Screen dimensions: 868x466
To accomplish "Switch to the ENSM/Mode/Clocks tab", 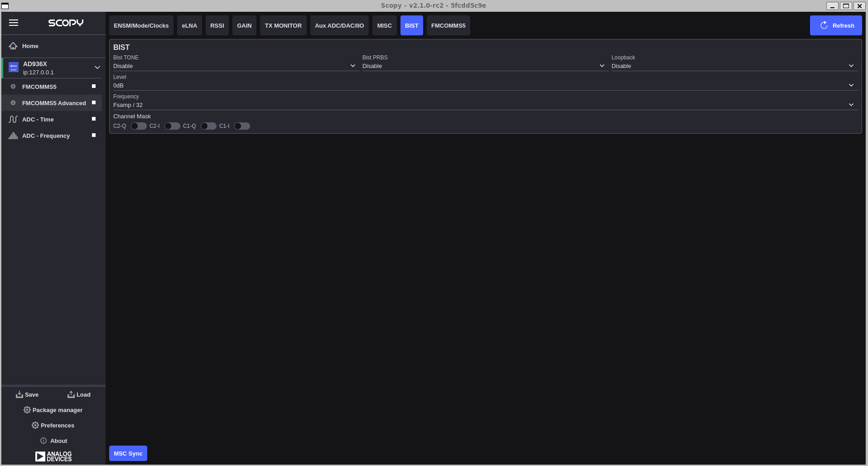I will [141, 25].
